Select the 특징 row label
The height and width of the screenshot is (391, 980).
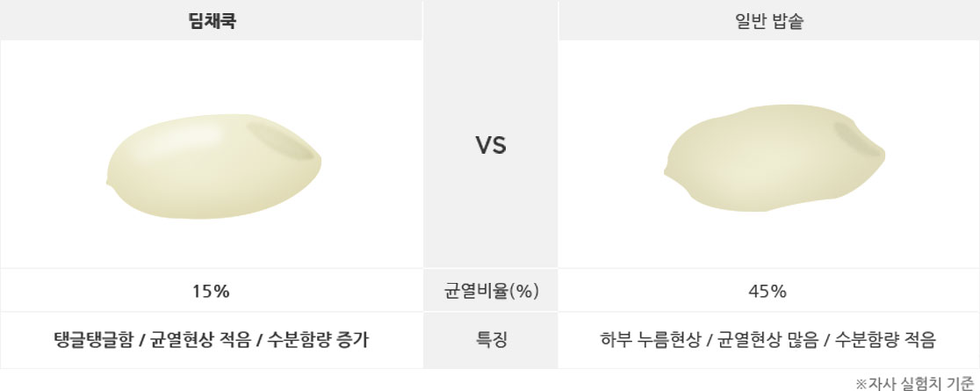(x=491, y=340)
